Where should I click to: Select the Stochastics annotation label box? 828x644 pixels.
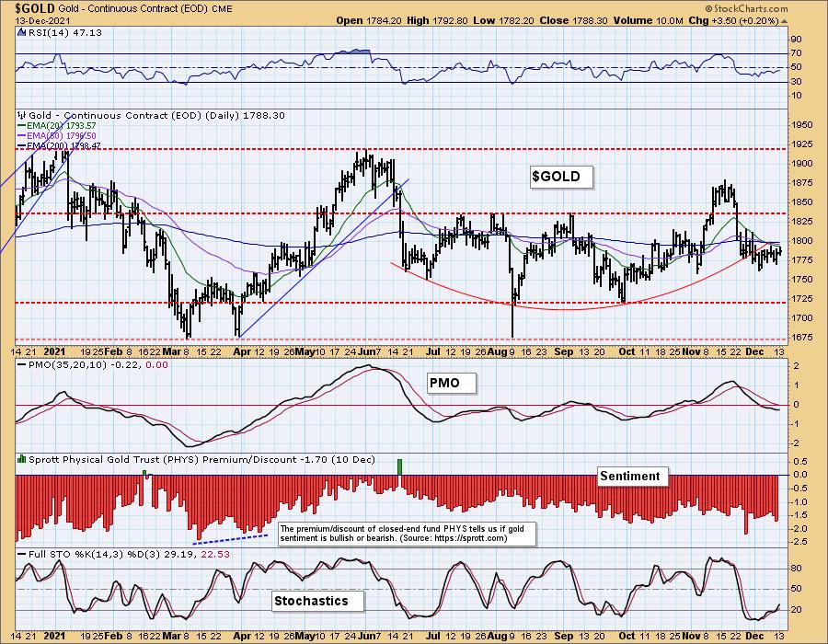click(x=318, y=601)
